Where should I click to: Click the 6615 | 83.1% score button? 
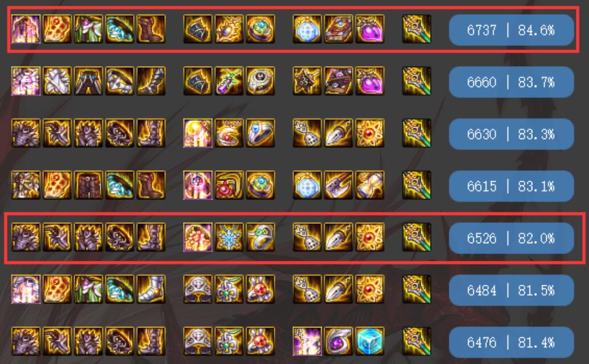click(x=511, y=186)
